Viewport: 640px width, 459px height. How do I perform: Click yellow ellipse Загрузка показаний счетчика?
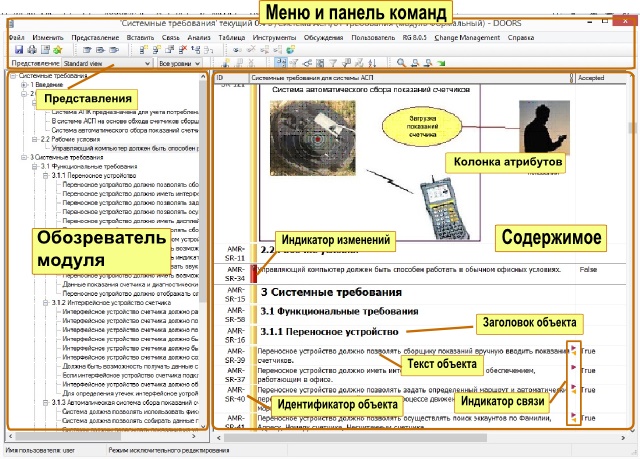422,126
